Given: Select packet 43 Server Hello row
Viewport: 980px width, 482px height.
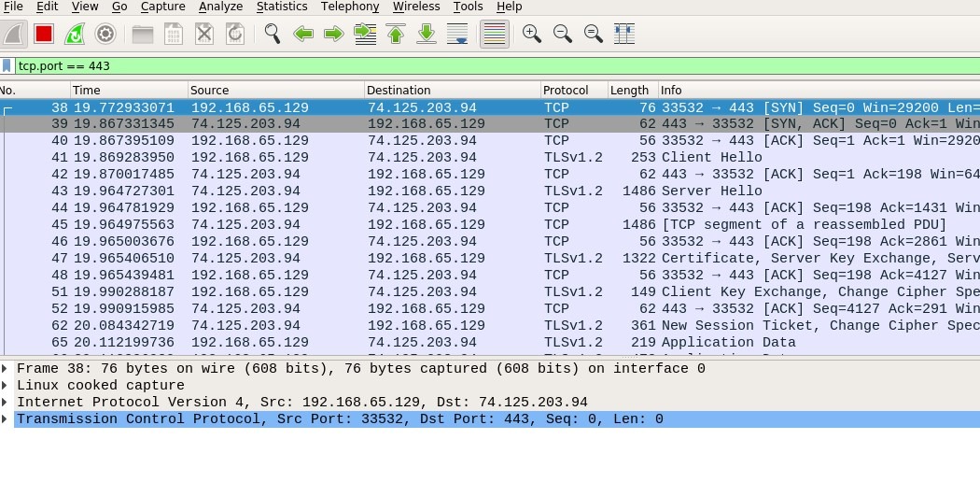Looking at the screenshot, I should [x=490, y=191].
